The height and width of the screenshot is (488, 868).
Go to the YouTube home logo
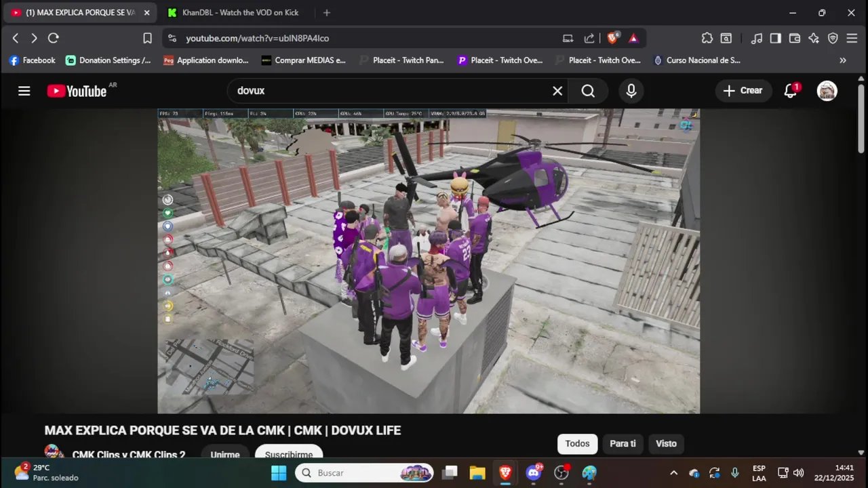77,91
